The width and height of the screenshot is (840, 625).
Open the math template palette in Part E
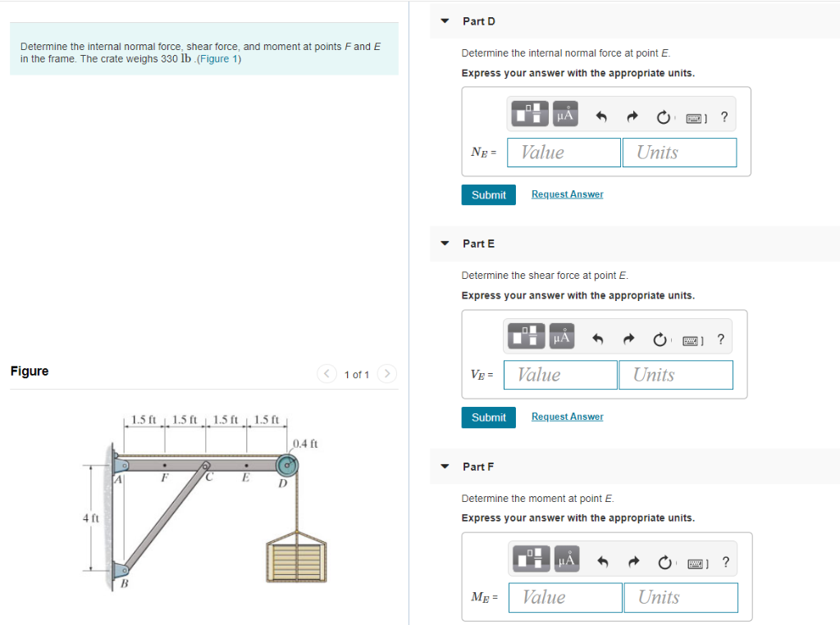click(x=527, y=336)
